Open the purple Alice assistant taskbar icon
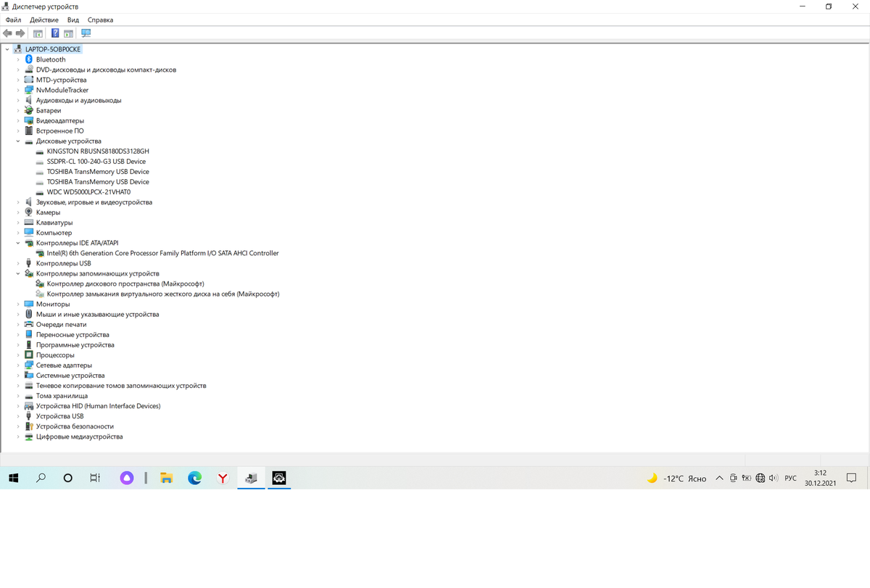The width and height of the screenshot is (870, 588). [x=127, y=478]
